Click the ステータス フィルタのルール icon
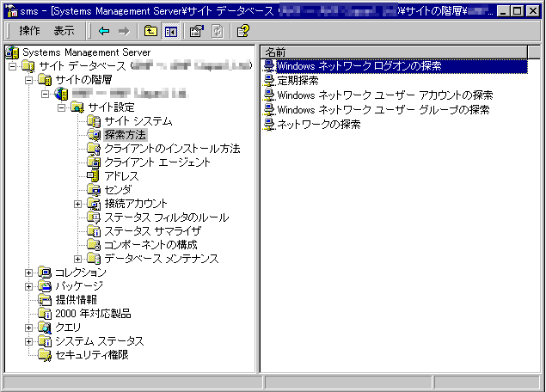 pyautogui.click(x=94, y=217)
